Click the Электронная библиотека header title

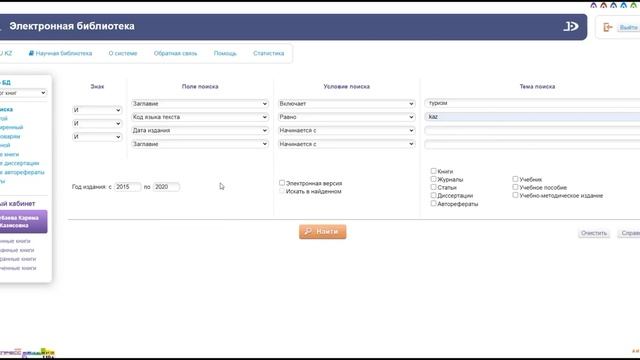(x=72, y=26)
